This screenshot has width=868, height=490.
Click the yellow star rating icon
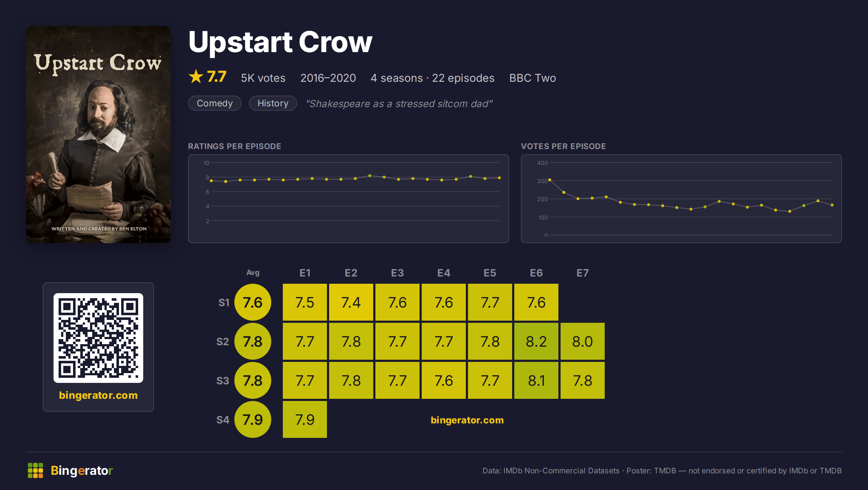click(196, 76)
